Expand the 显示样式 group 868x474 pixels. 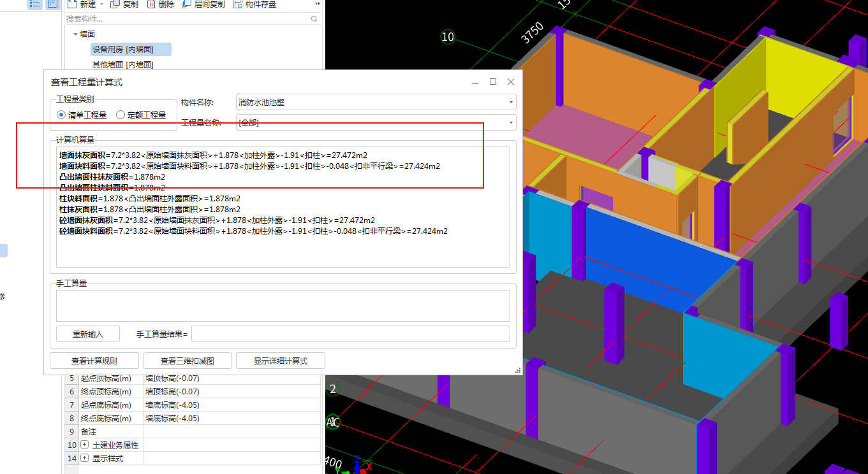pos(85,458)
